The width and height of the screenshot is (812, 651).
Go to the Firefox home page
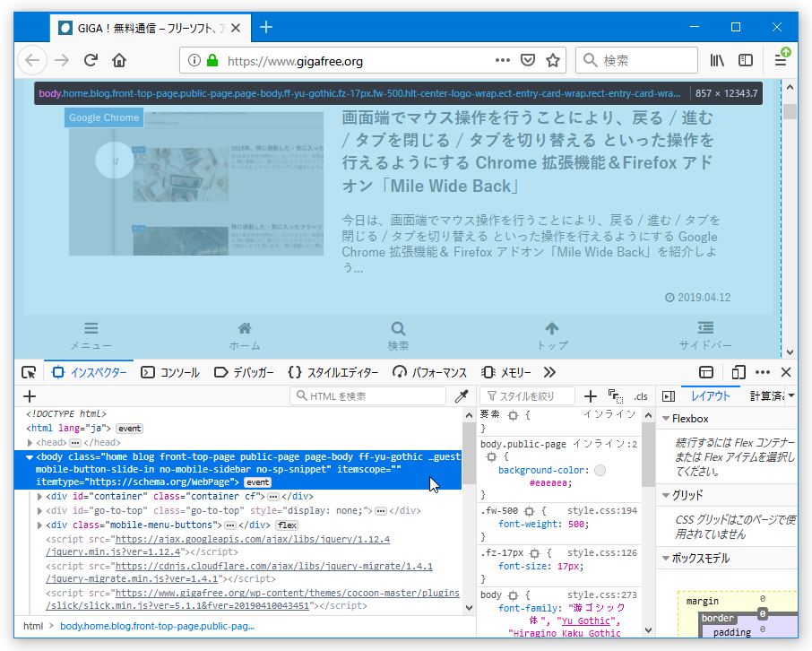(x=119, y=60)
